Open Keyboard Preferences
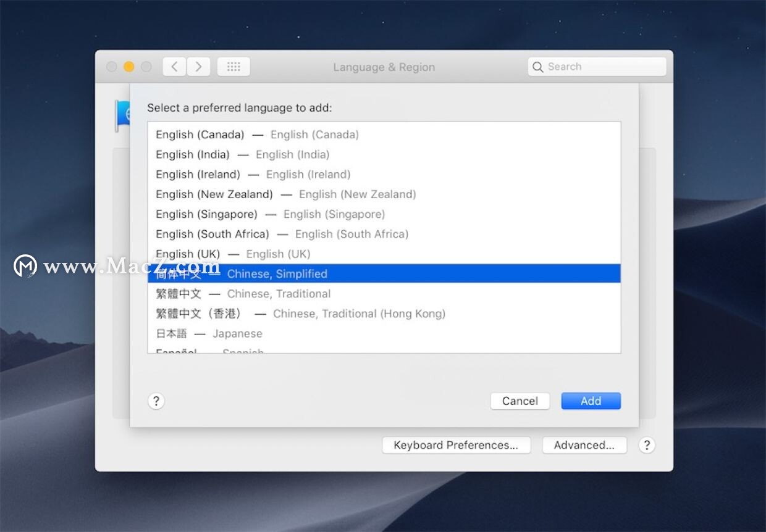This screenshot has width=766, height=532. tap(457, 445)
